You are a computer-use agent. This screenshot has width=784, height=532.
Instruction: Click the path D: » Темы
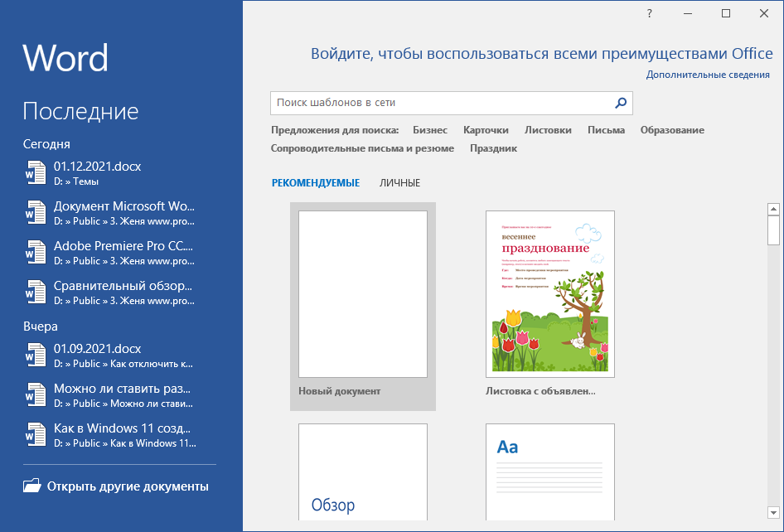(x=76, y=181)
